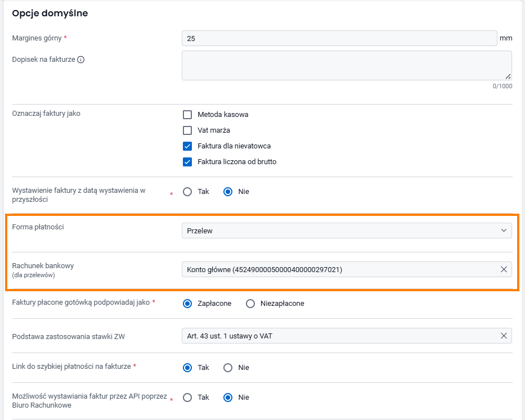Select Tak for quick payment link
Image resolution: width=525 pixels, height=420 pixels.
[187, 368]
